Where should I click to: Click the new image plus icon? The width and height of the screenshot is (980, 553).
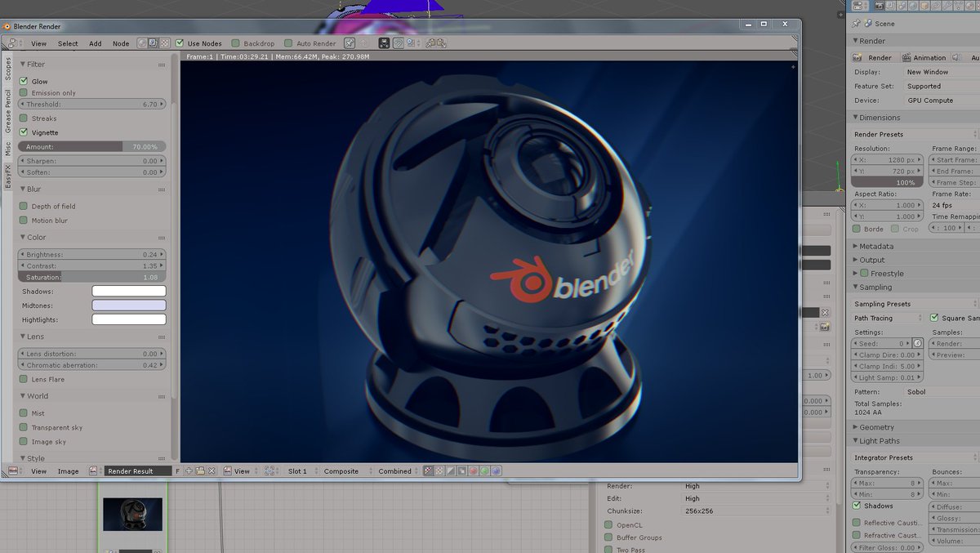pos(189,471)
